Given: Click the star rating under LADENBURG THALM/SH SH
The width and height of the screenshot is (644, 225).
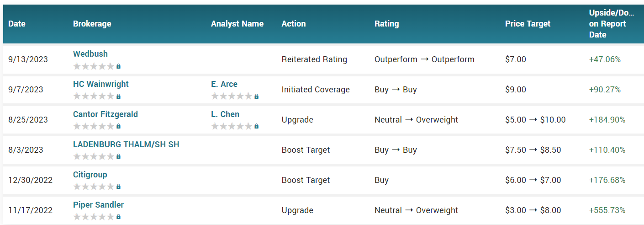Looking at the screenshot, I should click(x=94, y=157).
